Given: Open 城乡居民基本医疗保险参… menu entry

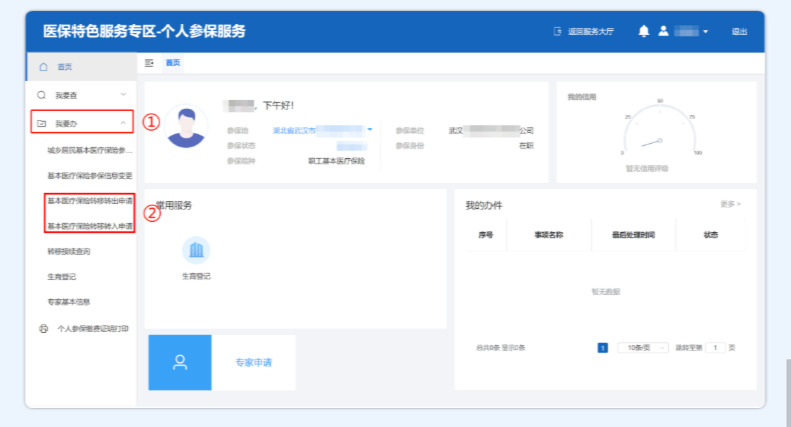Looking at the screenshot, I should (90, 150).
